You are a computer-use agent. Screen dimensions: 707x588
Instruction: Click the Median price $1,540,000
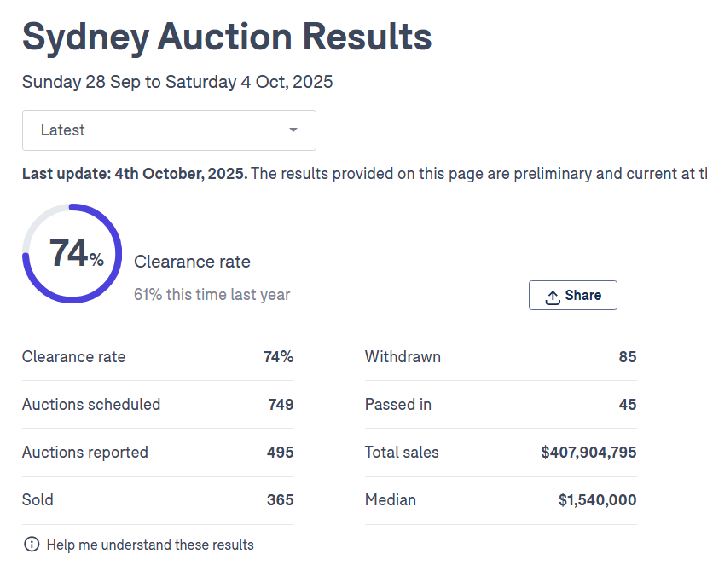597,500
